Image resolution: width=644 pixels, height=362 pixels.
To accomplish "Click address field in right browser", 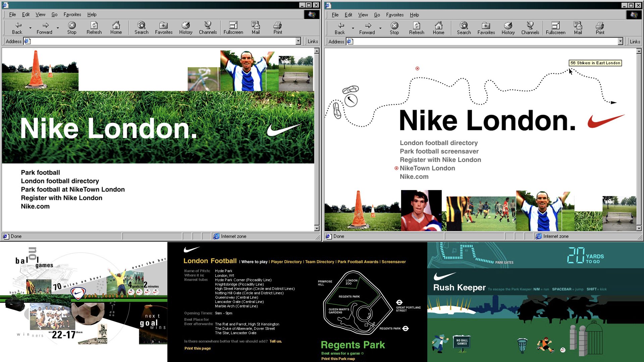I will (485, 42).
